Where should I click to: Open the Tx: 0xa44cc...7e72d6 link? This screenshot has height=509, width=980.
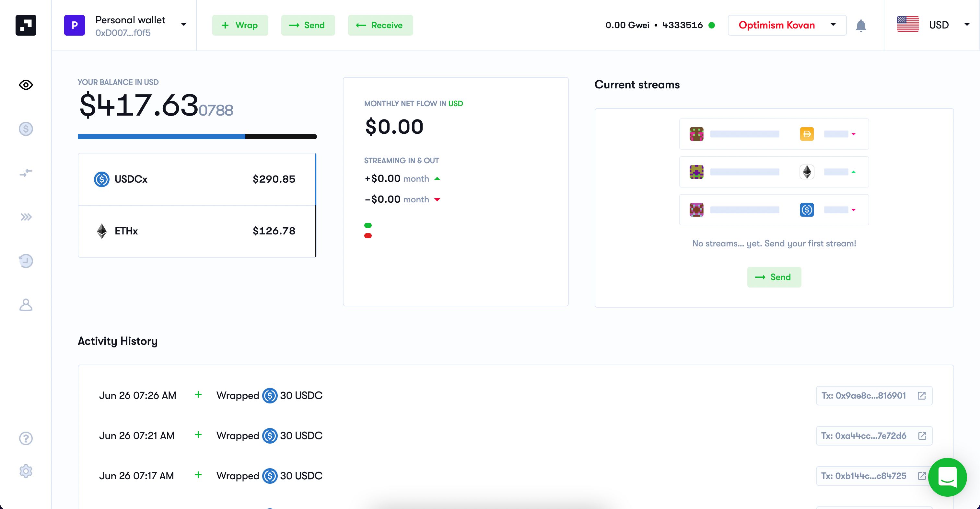point(874,435)
